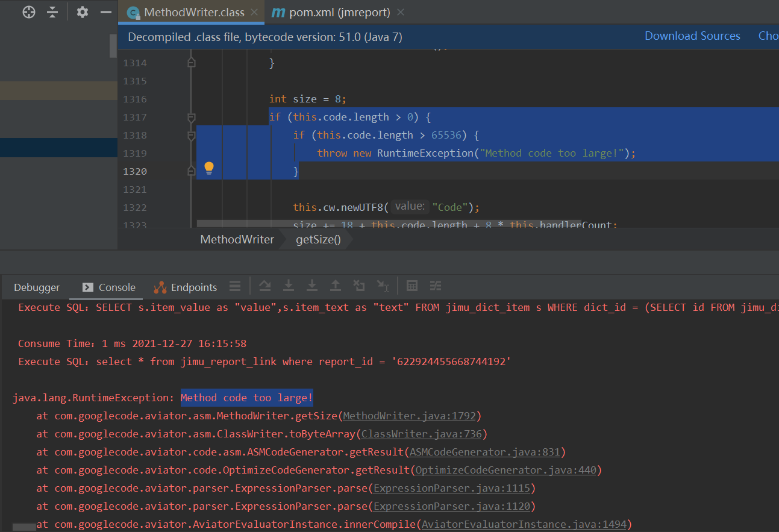Click the Drop Frame icon

[x=359, y=286]
